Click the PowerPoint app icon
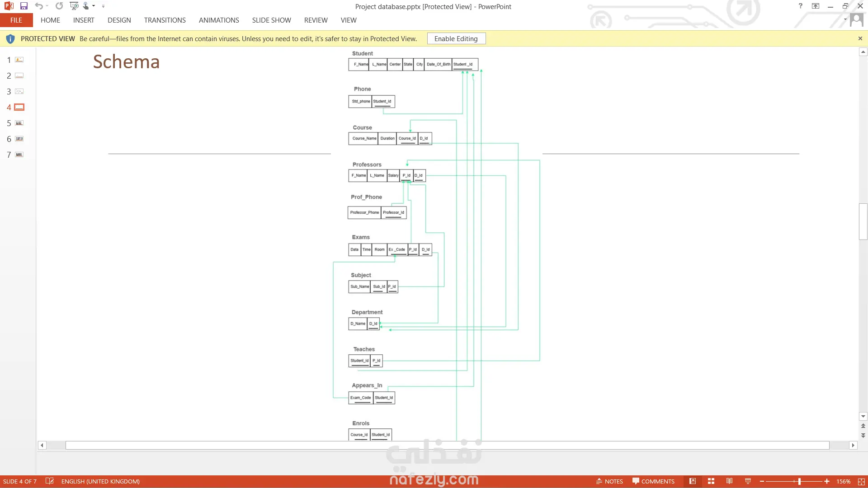The width and height of the screenshot is (868, 488). pos(9,6)
